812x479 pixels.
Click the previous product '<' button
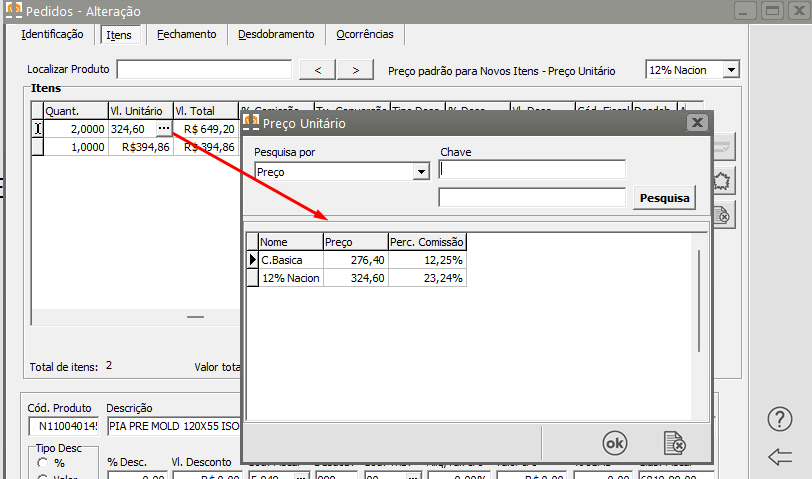[317, 70]
